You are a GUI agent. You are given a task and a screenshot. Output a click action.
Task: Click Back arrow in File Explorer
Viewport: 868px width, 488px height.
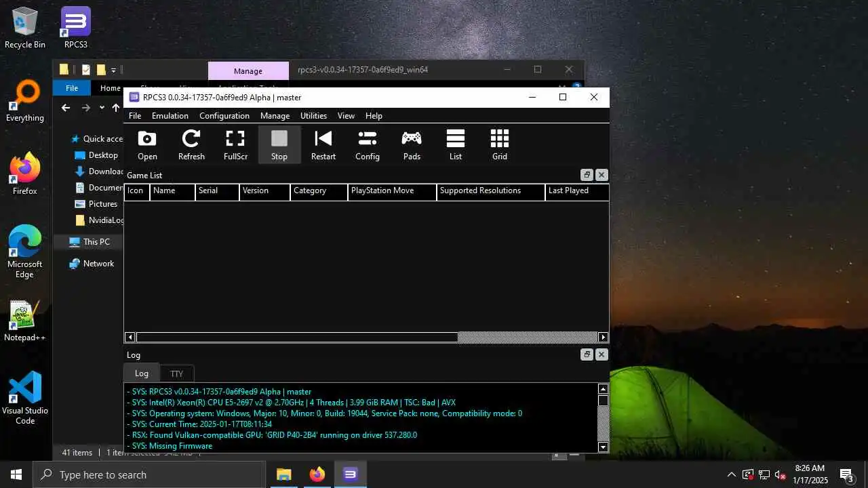pyautogui.click(x=66, y=107)
